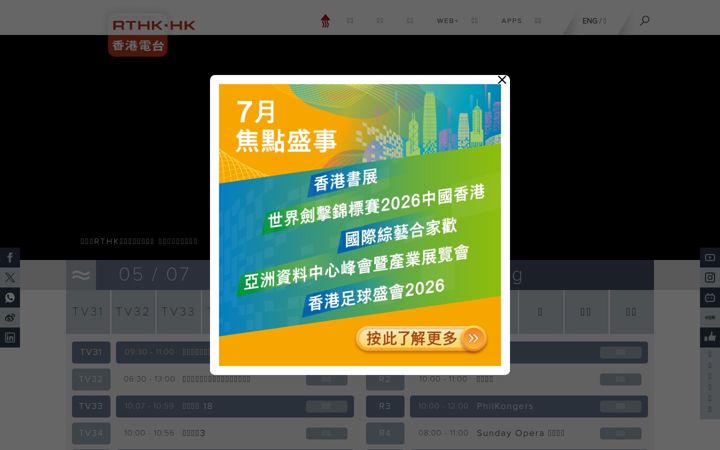Click the wave icon beside date 05 / 07
The width and height of the screenshot is (720, 450).
(x=81, y=275)
